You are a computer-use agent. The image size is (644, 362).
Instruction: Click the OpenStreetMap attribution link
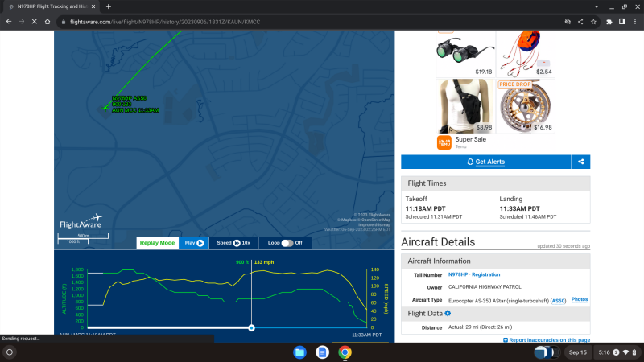pyautogui.click(x=376, y=220)
